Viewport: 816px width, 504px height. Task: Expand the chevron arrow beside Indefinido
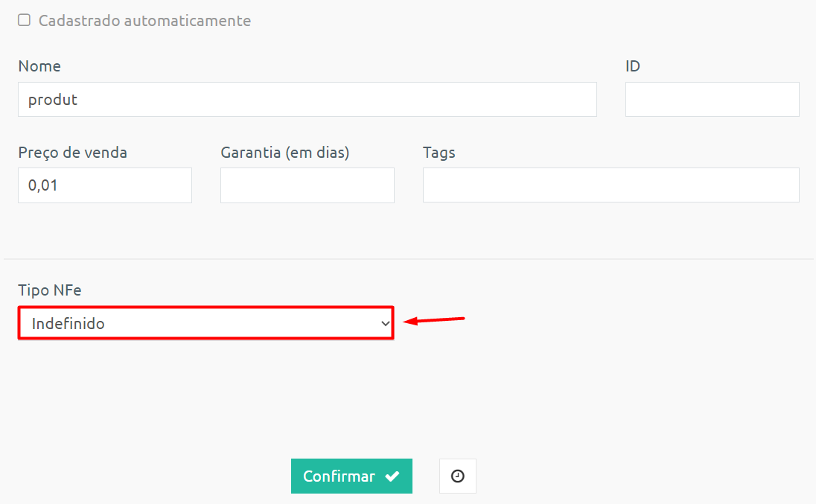[x=385, y=324]
